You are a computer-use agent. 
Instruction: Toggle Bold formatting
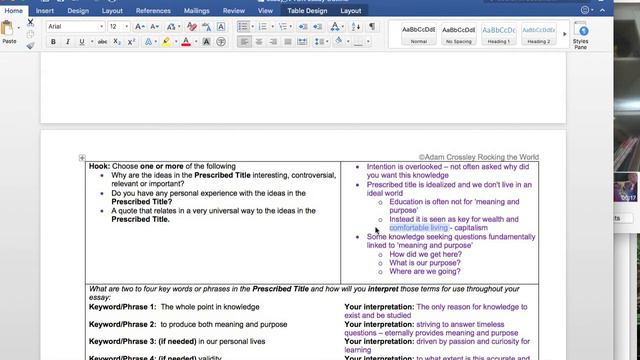53,42
